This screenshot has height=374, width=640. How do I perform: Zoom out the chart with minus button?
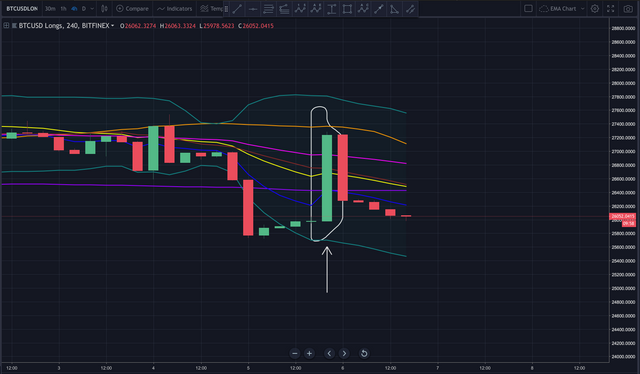tap(295, 353)
